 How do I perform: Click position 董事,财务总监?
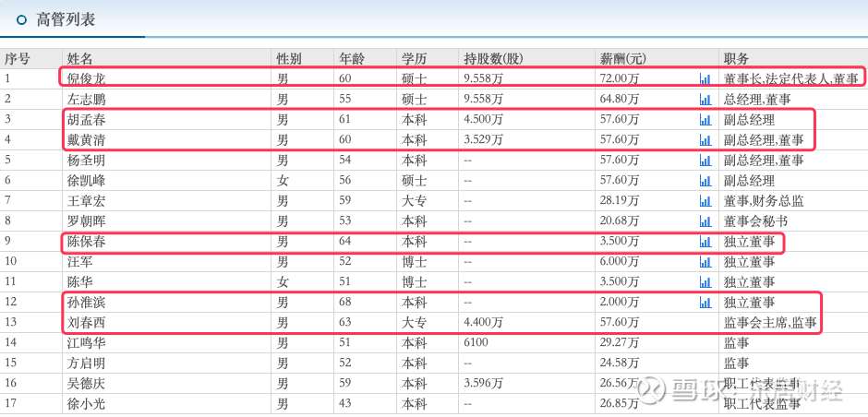pos(764,201)
